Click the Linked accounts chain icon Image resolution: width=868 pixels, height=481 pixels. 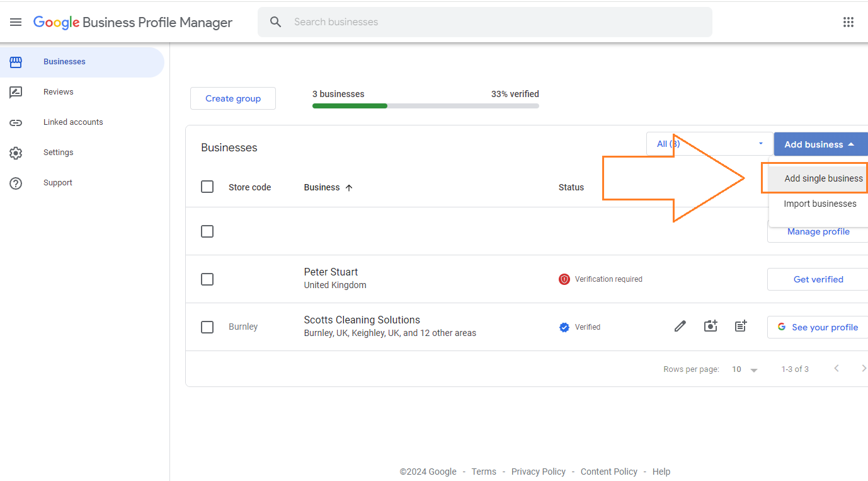tap(16, 122)
